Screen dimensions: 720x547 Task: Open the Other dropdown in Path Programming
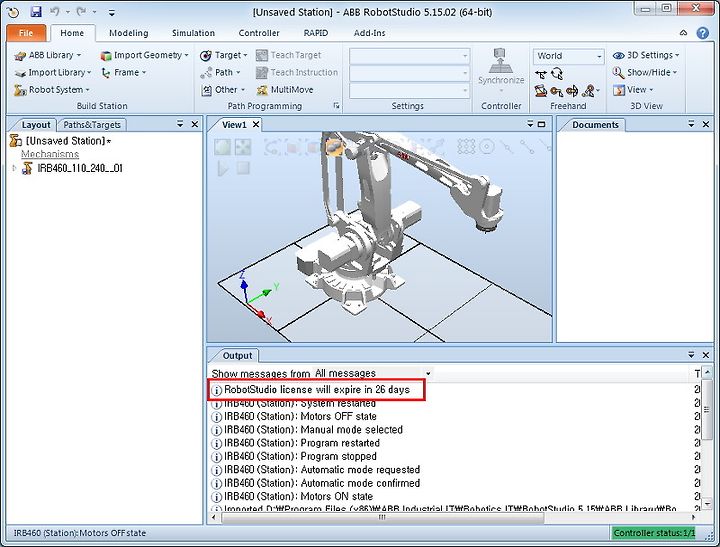[x=223, y=90]
